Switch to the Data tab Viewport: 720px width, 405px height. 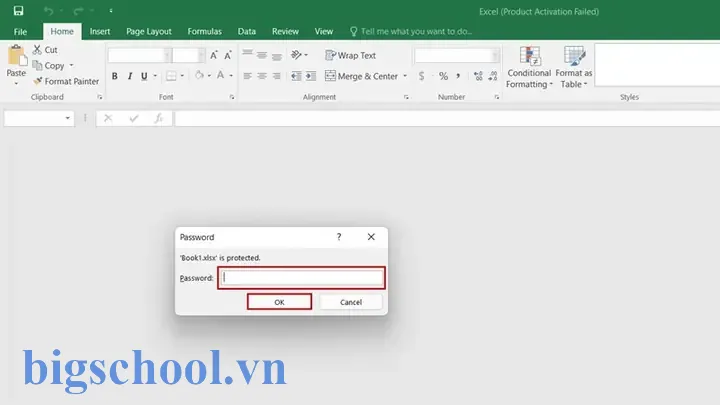click(247, 31)
